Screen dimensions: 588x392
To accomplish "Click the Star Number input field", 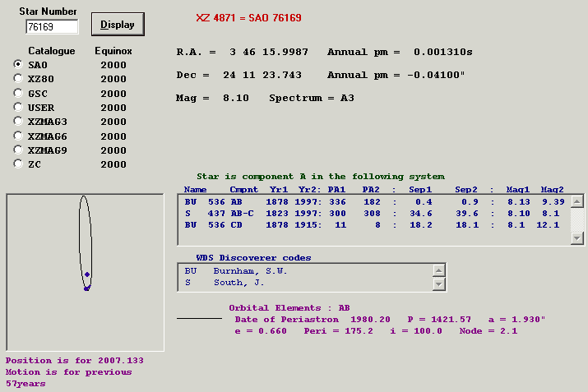I will click(52, 27).
